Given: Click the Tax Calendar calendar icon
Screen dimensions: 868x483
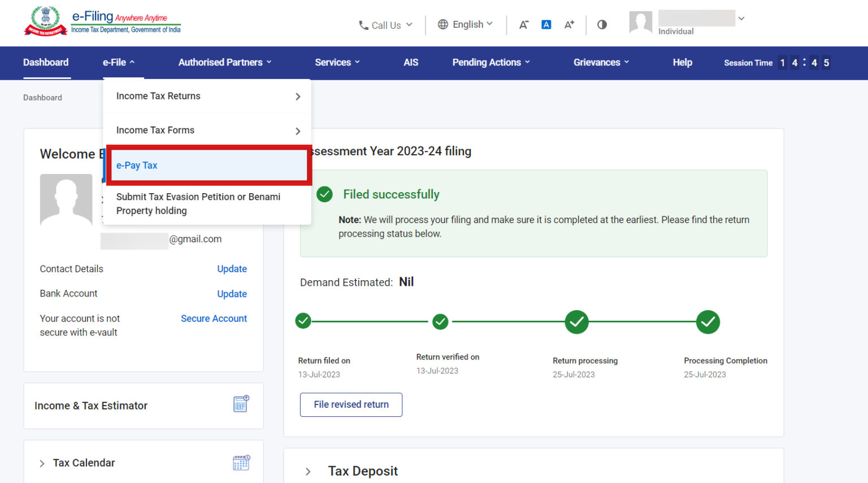Looking at the screenshot, I should (x=241, y=462).
